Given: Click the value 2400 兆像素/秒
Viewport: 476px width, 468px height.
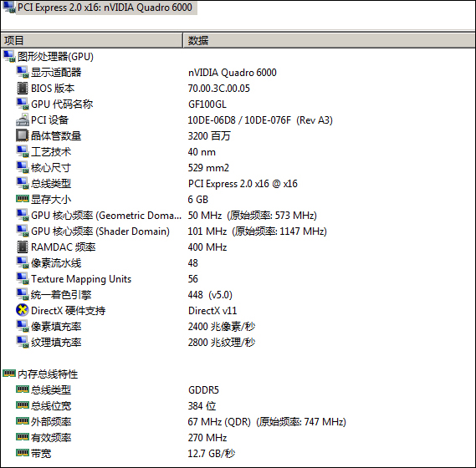Looking at the screenshot, I should pos(222,327).
